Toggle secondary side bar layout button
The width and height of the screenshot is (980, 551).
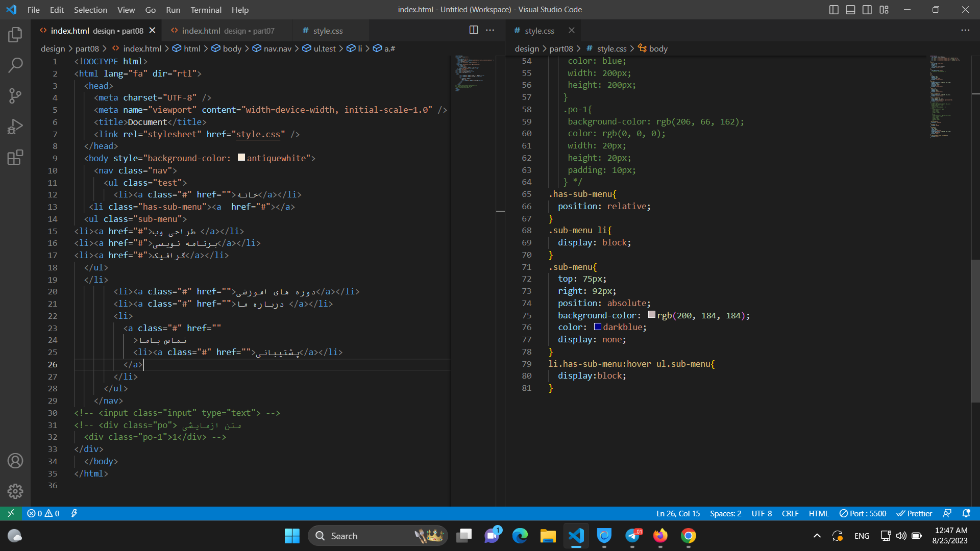point(867,10)
